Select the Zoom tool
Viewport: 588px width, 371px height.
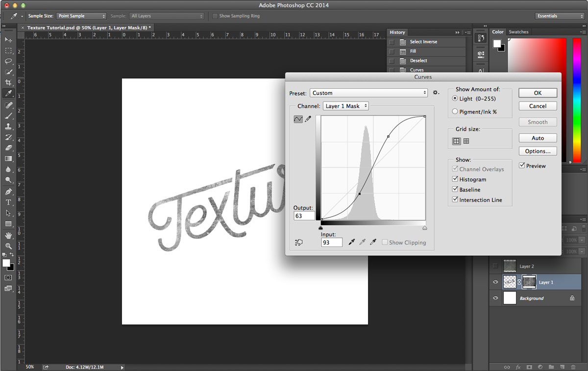[8, 247]
